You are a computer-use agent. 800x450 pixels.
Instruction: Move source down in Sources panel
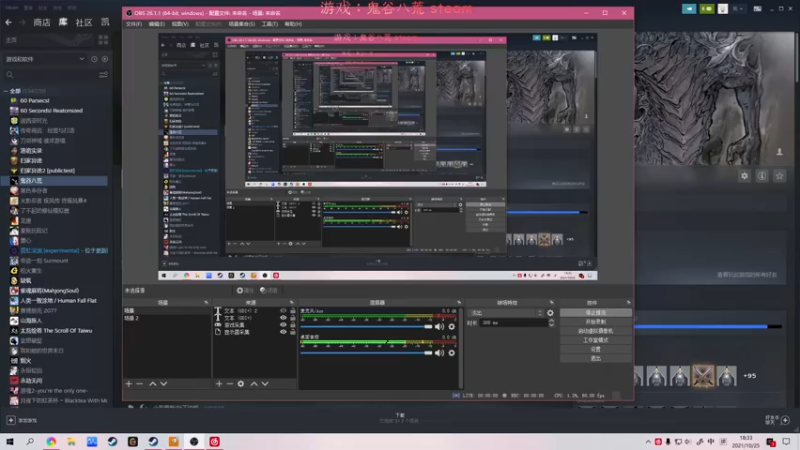click(x=265, y=384)
